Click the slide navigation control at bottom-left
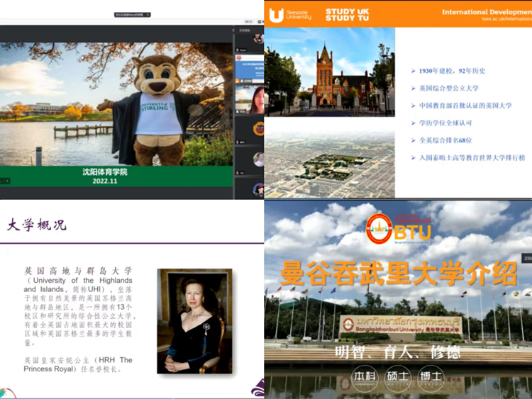 [4, 181]
